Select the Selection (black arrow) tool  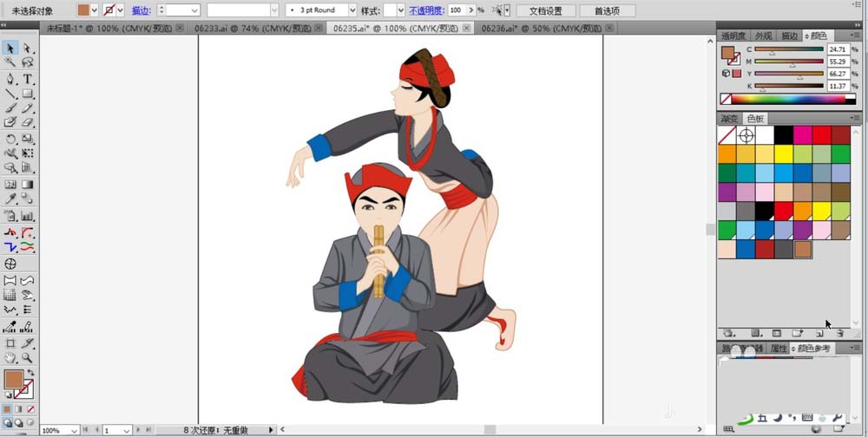10,48
